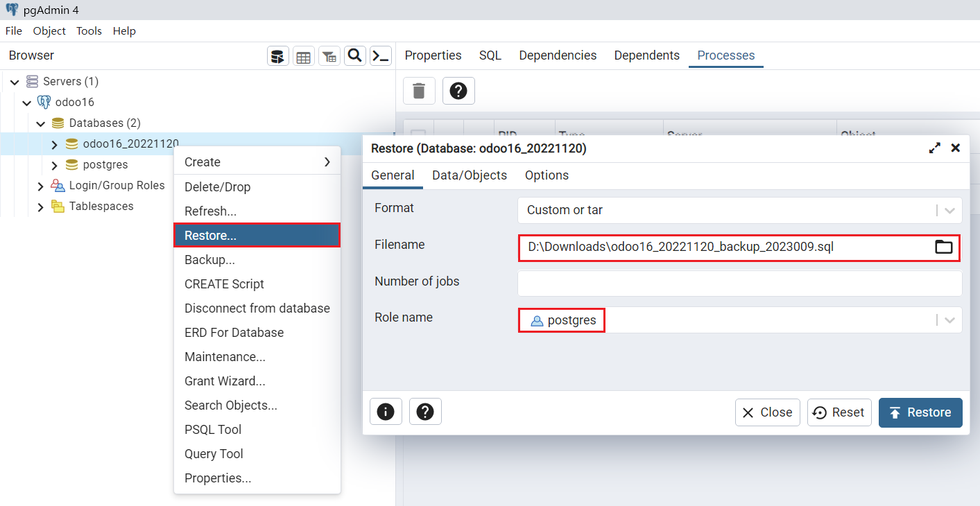The width and height of the screenshot is (980, 506).
Task: Open the Query Tool toolbar icon in Browser
Action: 278,56
